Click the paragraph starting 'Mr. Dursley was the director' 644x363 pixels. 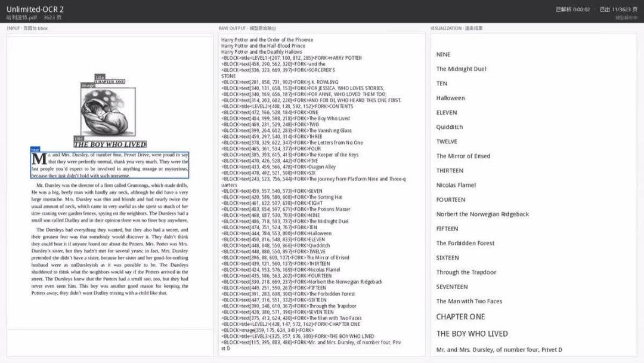[110, 202]
